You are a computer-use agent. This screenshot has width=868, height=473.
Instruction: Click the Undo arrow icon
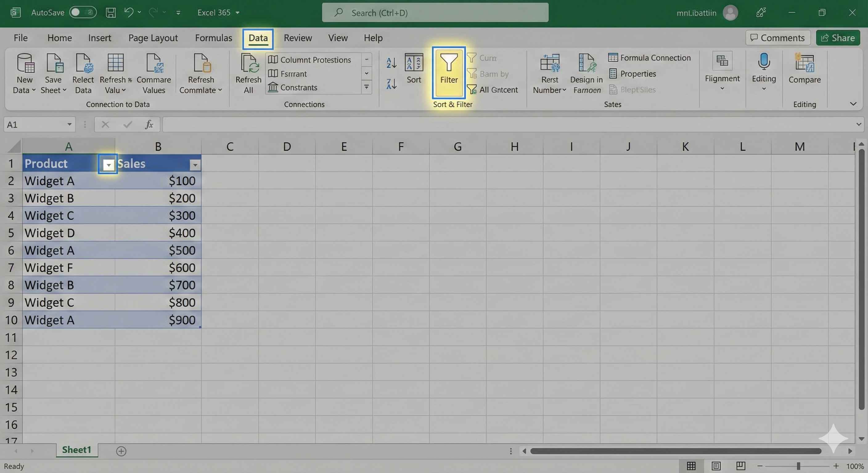pos(128,12)
